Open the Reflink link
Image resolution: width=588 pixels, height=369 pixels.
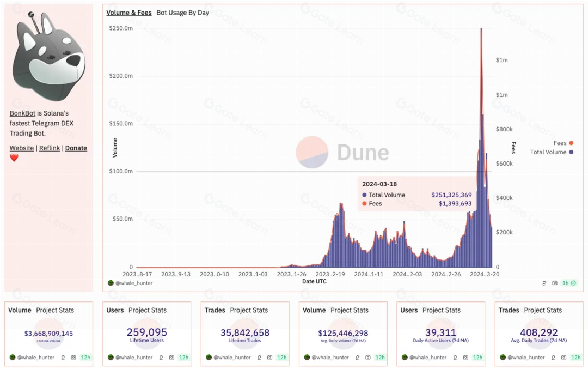tap(50, 148)
